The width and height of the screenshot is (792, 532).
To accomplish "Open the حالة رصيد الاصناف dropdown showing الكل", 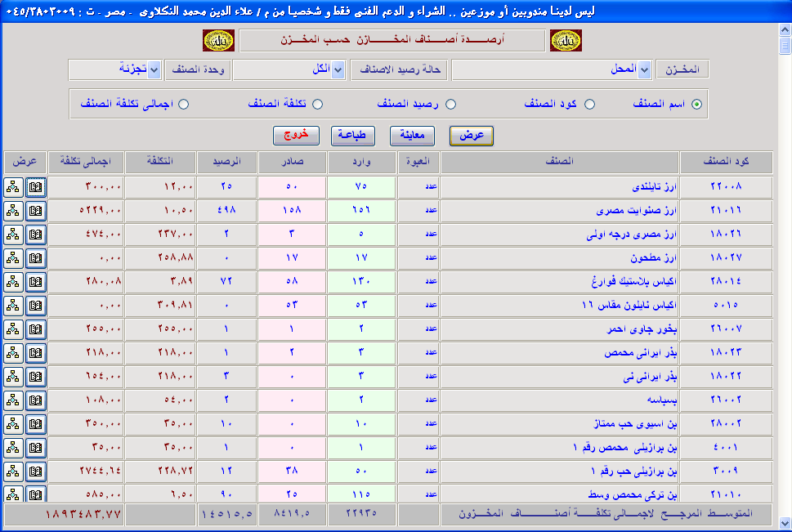I will 338,69.
